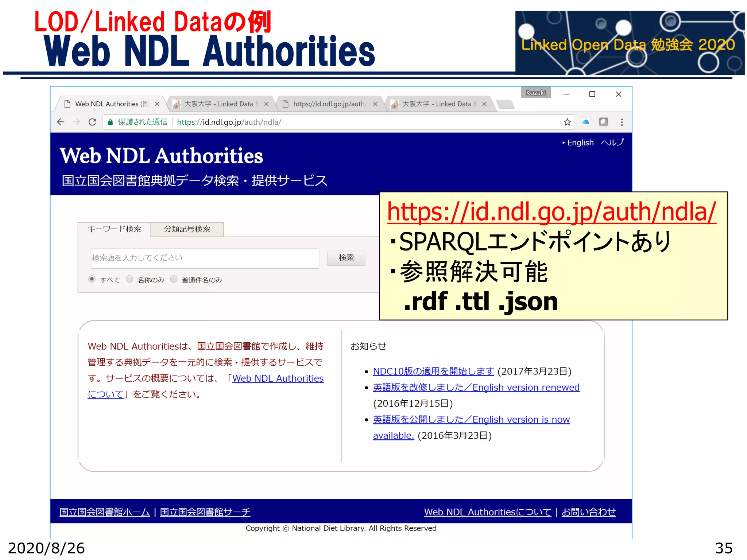Image resolution: width=747 pixels, height=560 pixels.
Task: Open the ヘルプ help link
Action: pos(612,143)
